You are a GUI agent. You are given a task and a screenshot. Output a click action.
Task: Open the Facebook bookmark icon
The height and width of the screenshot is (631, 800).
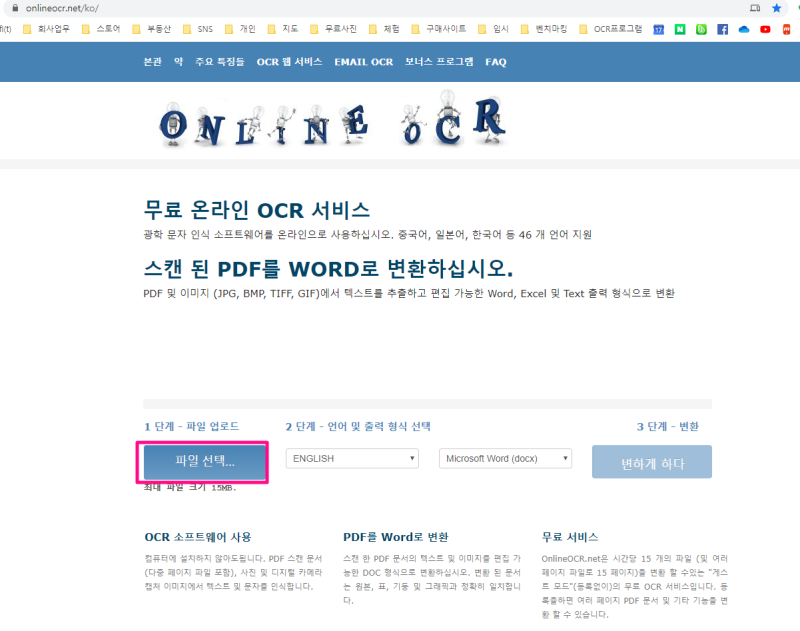722,30
